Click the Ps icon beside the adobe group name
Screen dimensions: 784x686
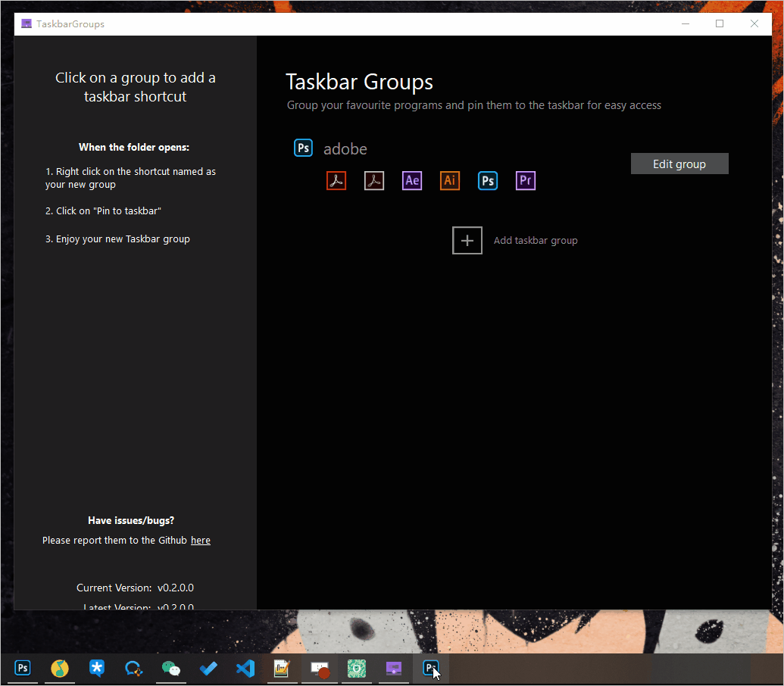(303, 148)
